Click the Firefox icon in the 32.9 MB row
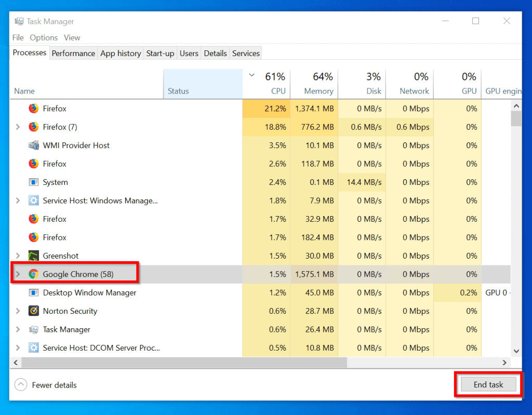The image size is (532, 415). (33, 219)
